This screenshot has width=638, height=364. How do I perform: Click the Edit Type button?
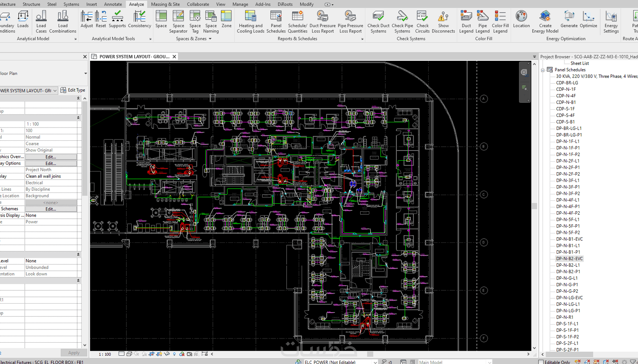click(x=73, y=90)
